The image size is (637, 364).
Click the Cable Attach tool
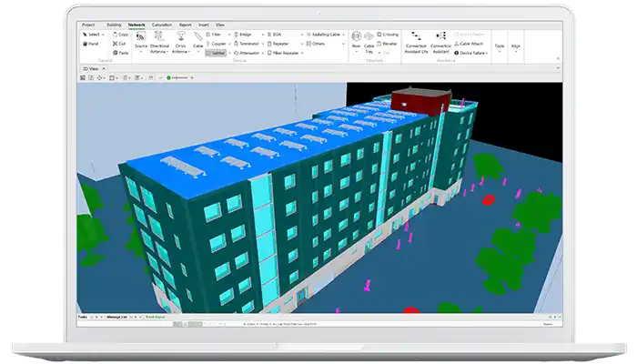tap(474, 43)
